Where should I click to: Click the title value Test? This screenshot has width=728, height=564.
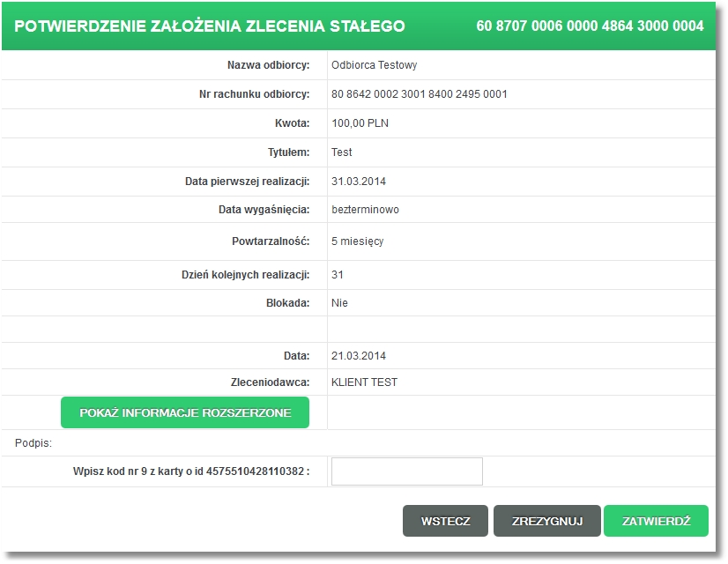(x=341, y=152)
